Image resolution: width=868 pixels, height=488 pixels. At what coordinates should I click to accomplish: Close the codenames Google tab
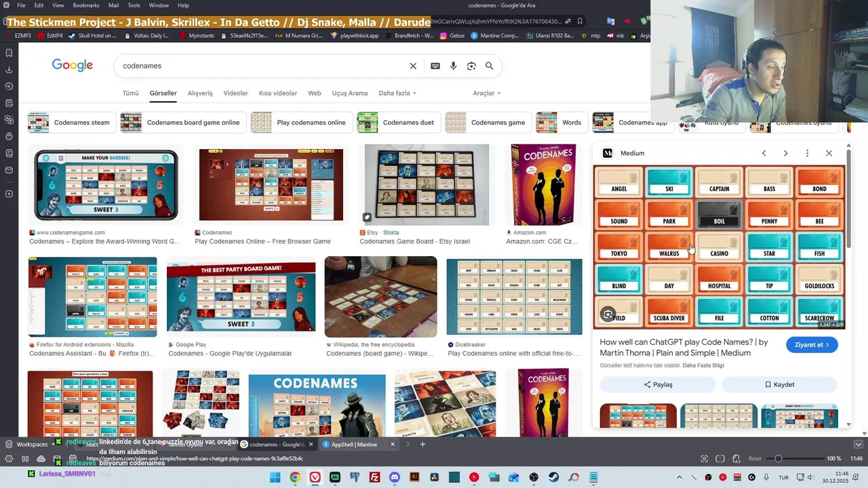coord(311,445)
